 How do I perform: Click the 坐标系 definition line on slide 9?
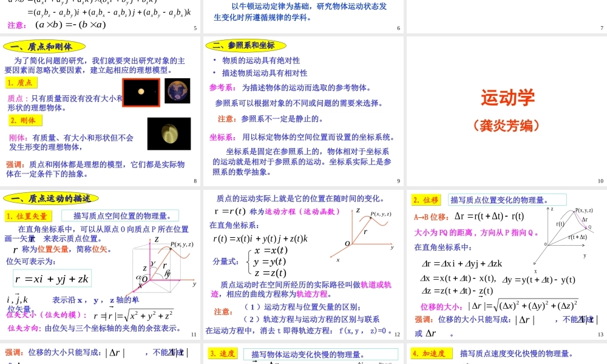302,137
